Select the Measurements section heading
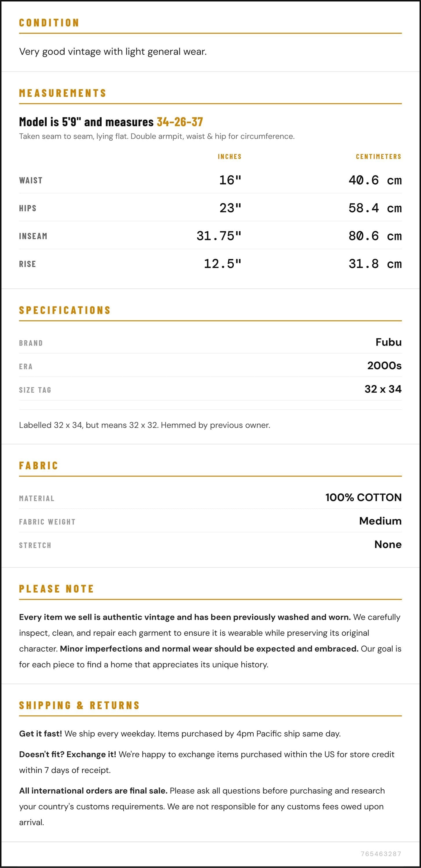This screenshot has height=868, width=421. 63,93
